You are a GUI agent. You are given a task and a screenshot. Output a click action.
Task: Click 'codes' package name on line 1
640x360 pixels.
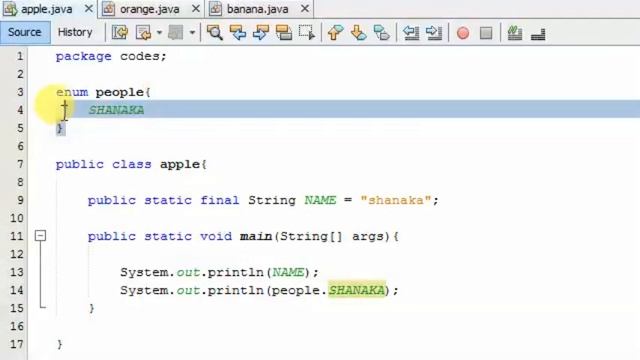click(139, 56)
